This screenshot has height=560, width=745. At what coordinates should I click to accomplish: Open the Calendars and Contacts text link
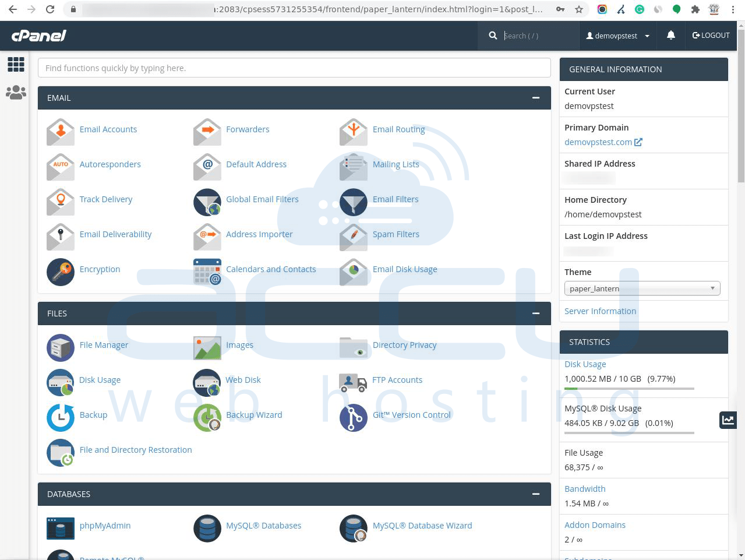271,269
